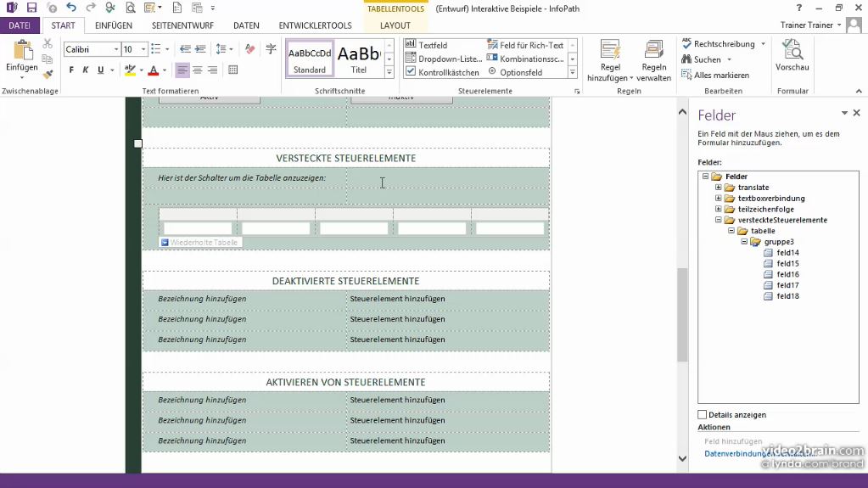Expand the textboxverbindung folder
Viewport: 868px width, 488px height.
[x=718, y=199]
